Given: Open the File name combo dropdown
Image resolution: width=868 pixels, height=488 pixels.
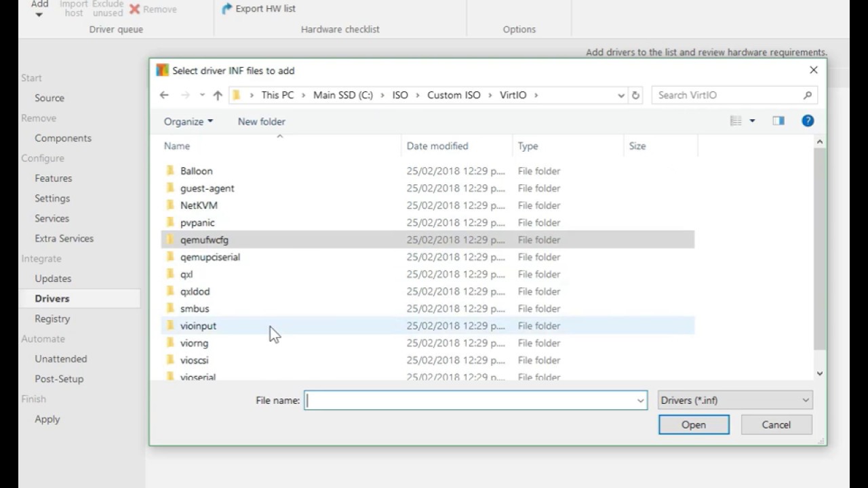Looking at the screenshot, I should pos(640,401).
